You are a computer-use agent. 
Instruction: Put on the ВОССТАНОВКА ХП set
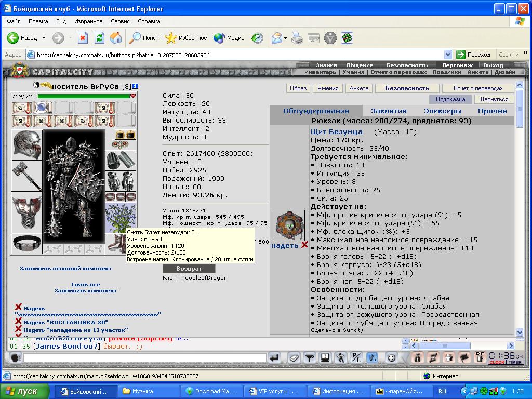pyautogui.click(x=66, y=322)
